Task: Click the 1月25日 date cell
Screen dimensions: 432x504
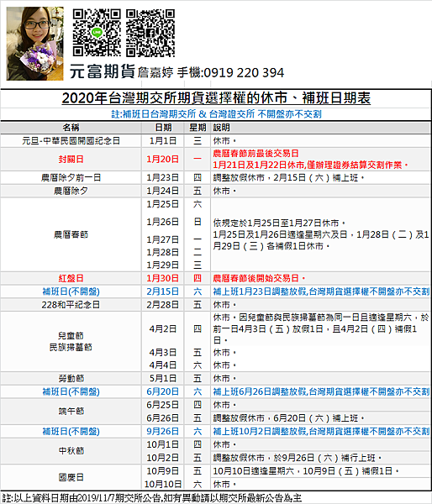Action: pos(163,204)
